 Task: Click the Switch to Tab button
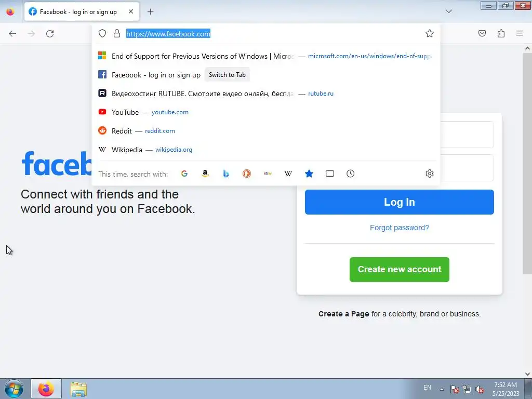227,75
